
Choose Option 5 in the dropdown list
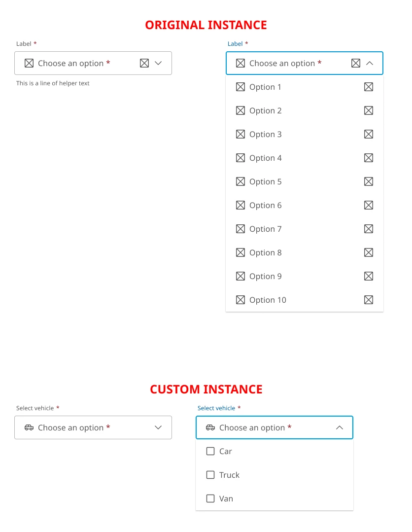[x=266, y=181]
